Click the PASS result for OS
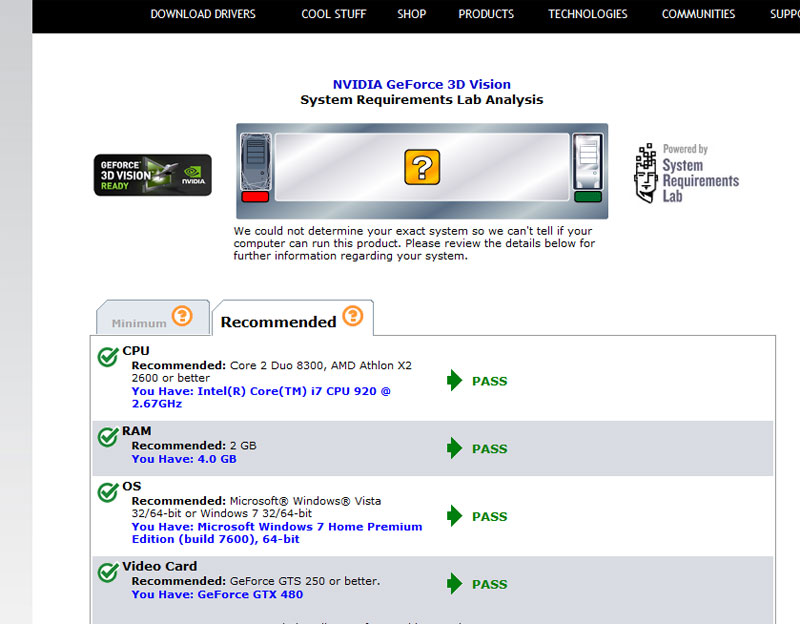Image resolution: width=800 pixels, height=624 pixels. coord(490,517)
